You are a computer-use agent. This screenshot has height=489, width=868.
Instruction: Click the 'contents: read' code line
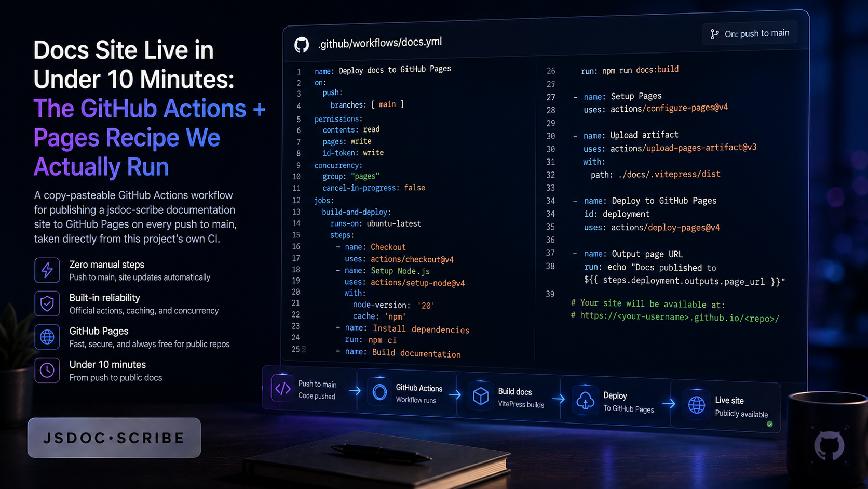(351, 129)
